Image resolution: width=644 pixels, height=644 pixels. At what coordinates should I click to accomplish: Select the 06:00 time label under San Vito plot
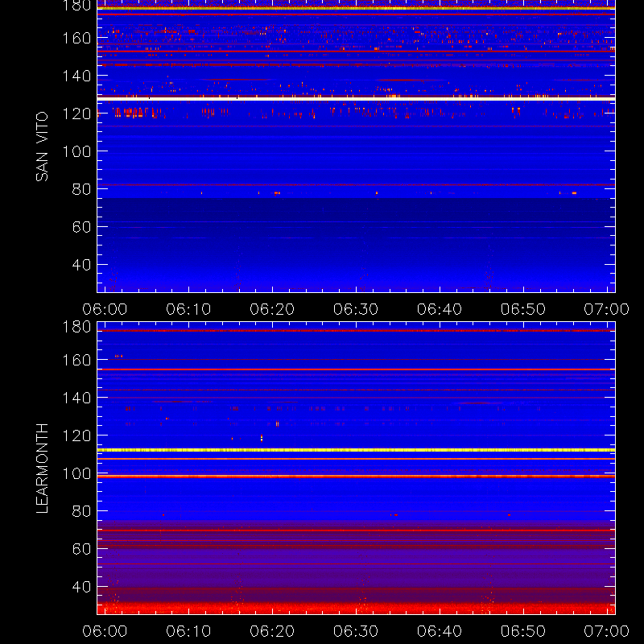point(105,309)
